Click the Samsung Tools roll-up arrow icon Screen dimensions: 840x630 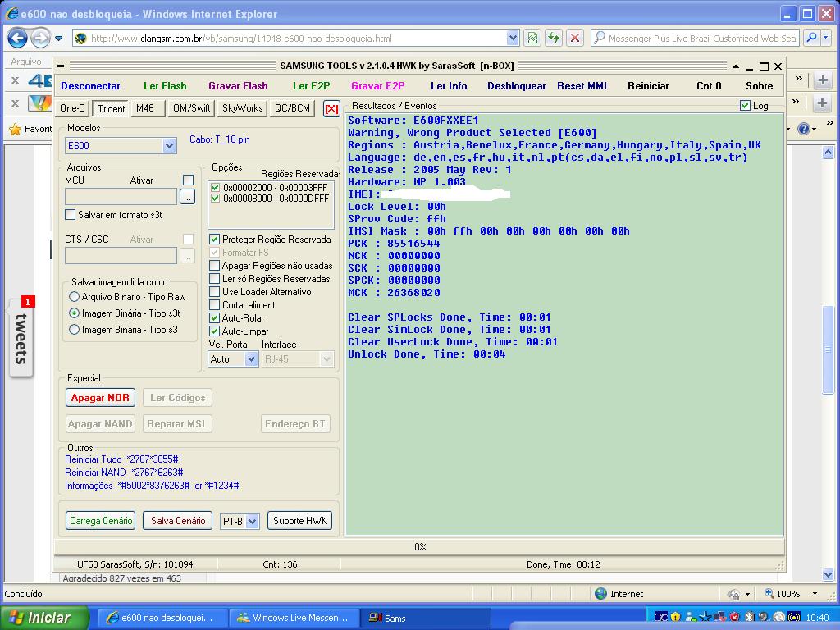736,66
